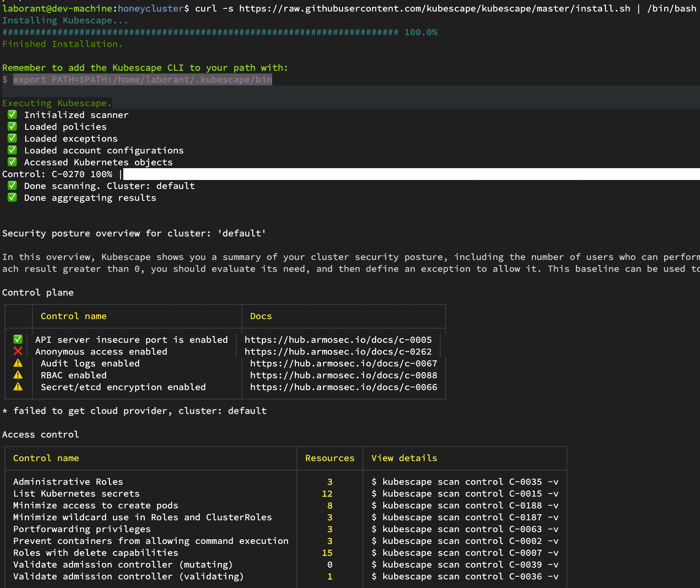Click the highlighted export PATH command
Viewport: 700px width, 588px height.
[143, 79]
